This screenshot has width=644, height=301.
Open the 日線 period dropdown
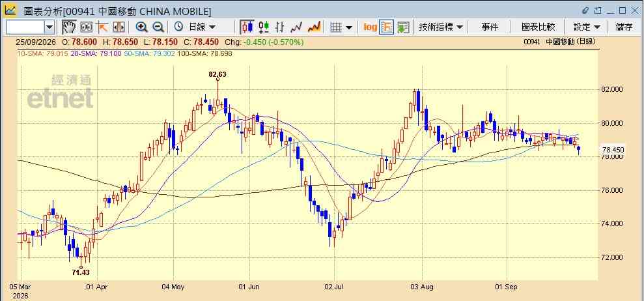(x=202, y=27)
